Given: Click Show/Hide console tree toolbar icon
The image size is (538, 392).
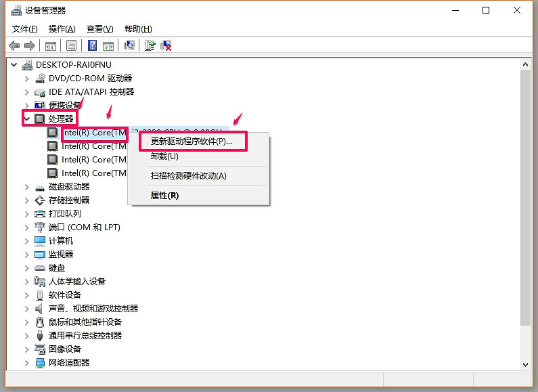Looking at the screenshot, I should click(50, 45).
